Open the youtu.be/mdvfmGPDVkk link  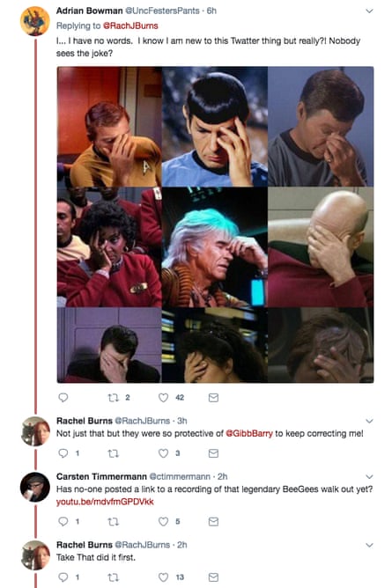[105, 502]
